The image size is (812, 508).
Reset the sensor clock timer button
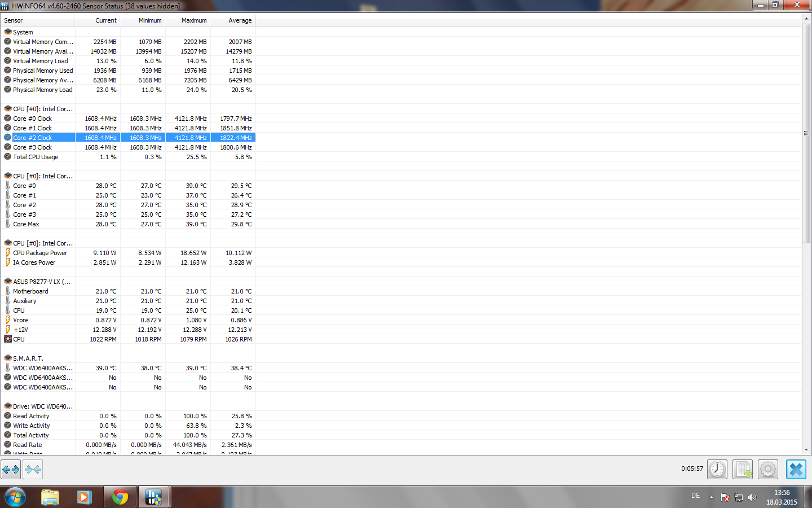pyautogui.click(x=717, y=469)
